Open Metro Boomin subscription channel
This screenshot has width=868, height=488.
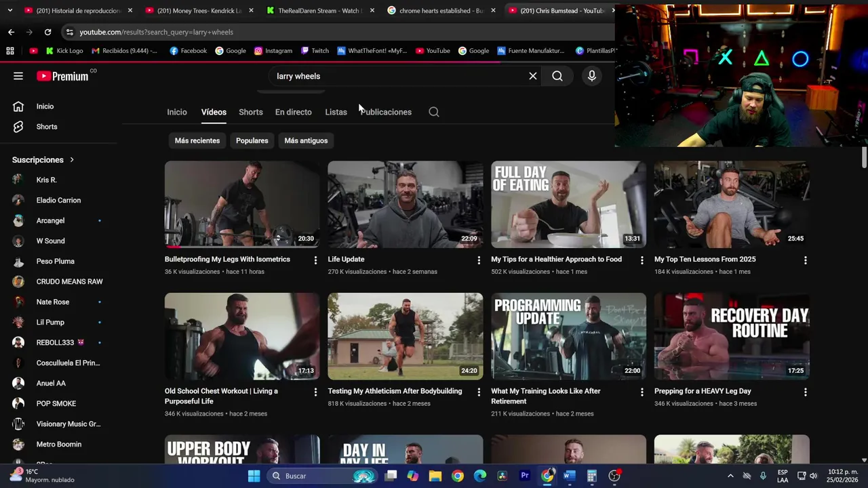click(59, 444)
